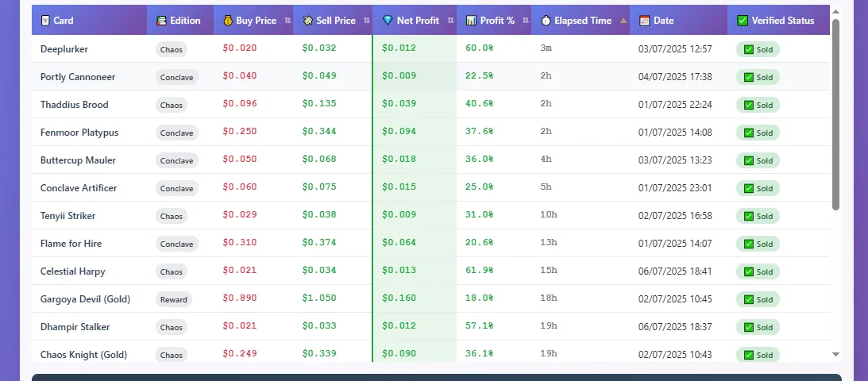Click the cash icon in Sell Price header
Screen dimensions: 868x381
click(x=308, y=21)
